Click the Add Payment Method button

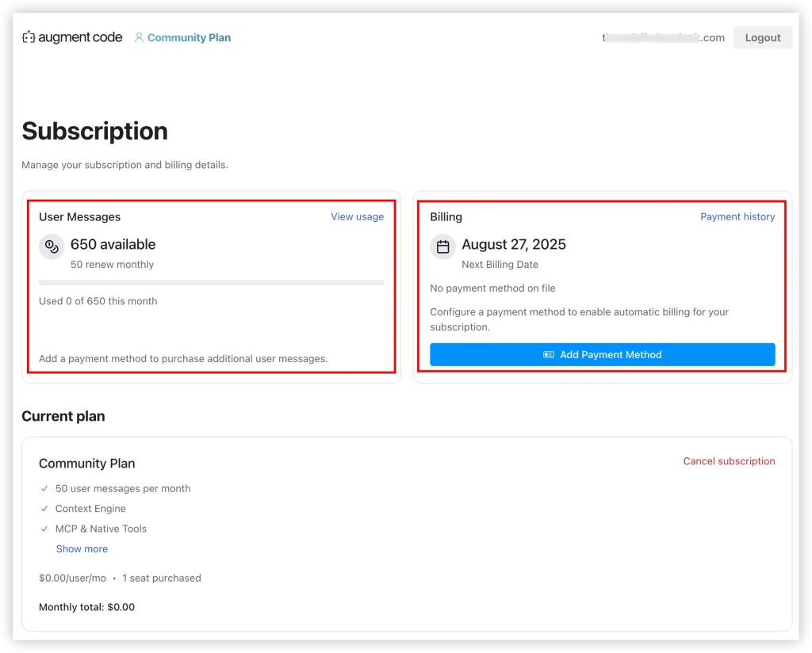click(x=602, y=355)
